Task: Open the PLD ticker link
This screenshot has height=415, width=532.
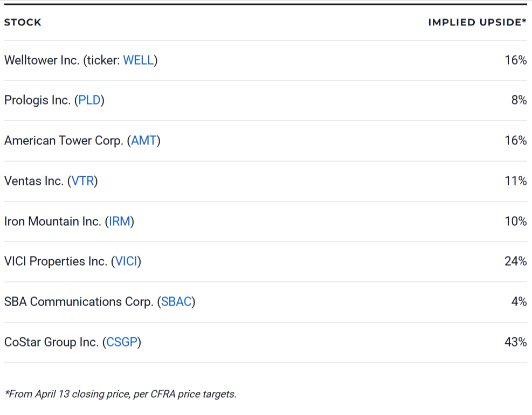Action: [89, 100]
